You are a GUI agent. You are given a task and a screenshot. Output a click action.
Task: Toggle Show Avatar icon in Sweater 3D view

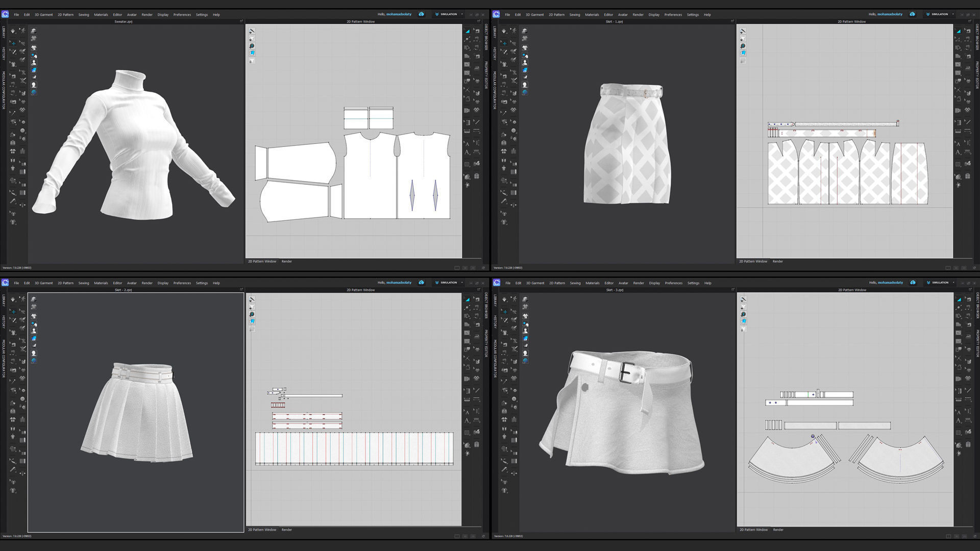34,63
